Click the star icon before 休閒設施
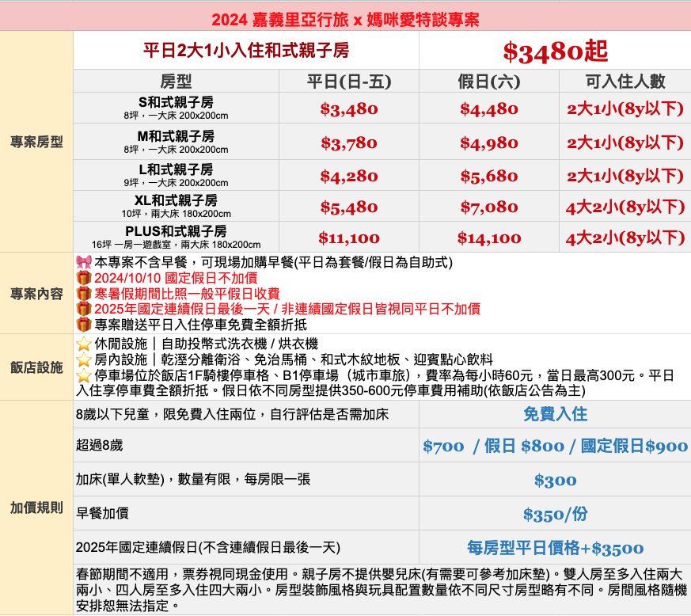Image resolution: width=691 pixels, height=616 pixels. coord(84,344)
